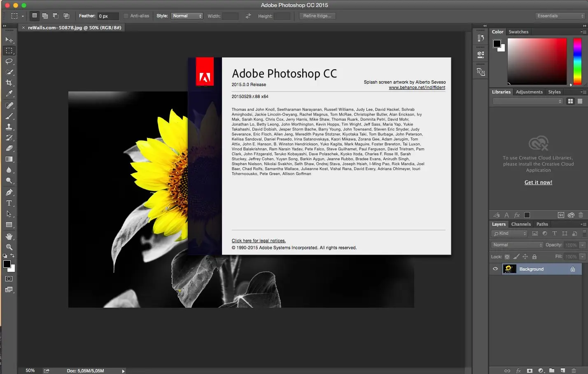Select the Zoom tool
This screenshot has width=588, height=374.
click(9, 247)
